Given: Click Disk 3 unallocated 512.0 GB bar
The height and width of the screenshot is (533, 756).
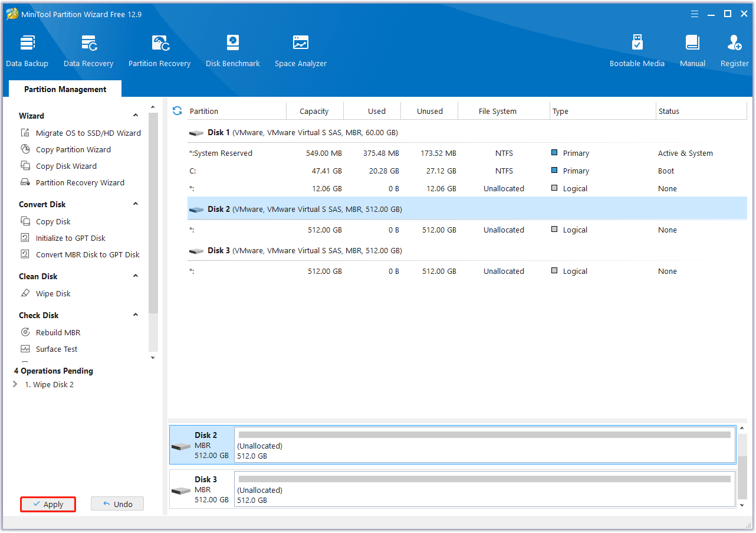Looking at the screenshot, I should pyautogui.click(x=485, y=489).
